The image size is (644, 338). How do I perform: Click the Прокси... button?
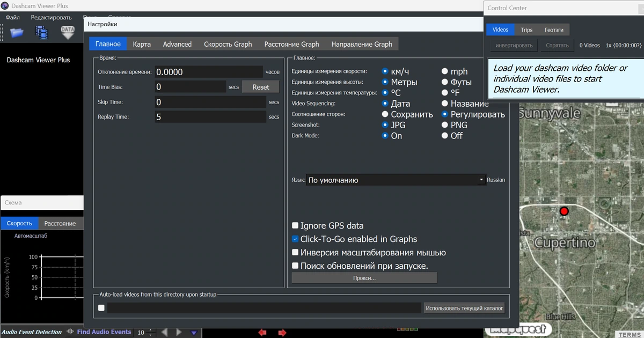tap(364, 278)
